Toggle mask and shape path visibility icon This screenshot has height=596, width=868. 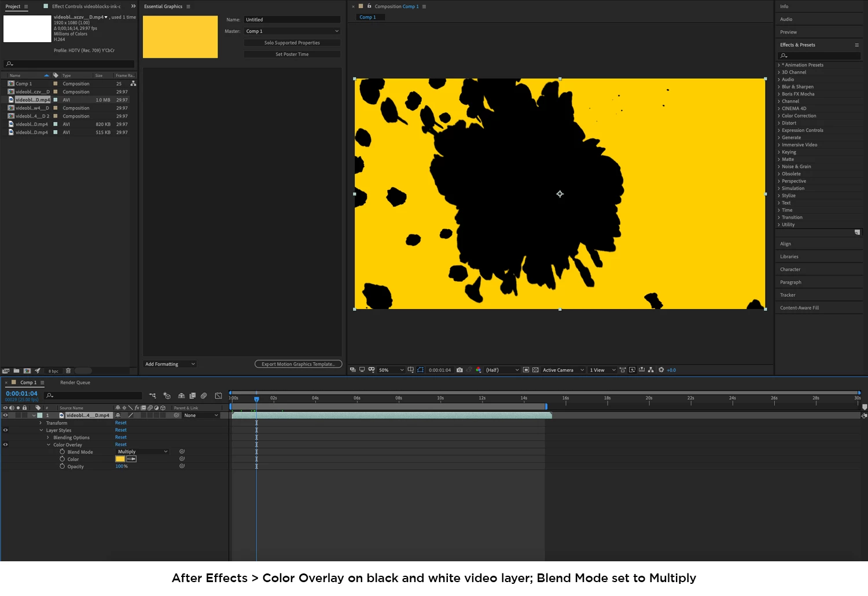(421, 370)
